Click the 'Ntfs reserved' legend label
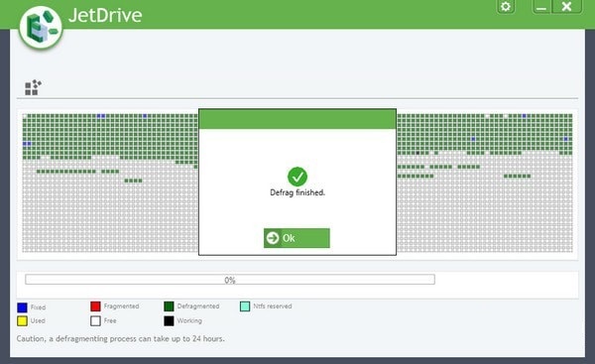 273,305
